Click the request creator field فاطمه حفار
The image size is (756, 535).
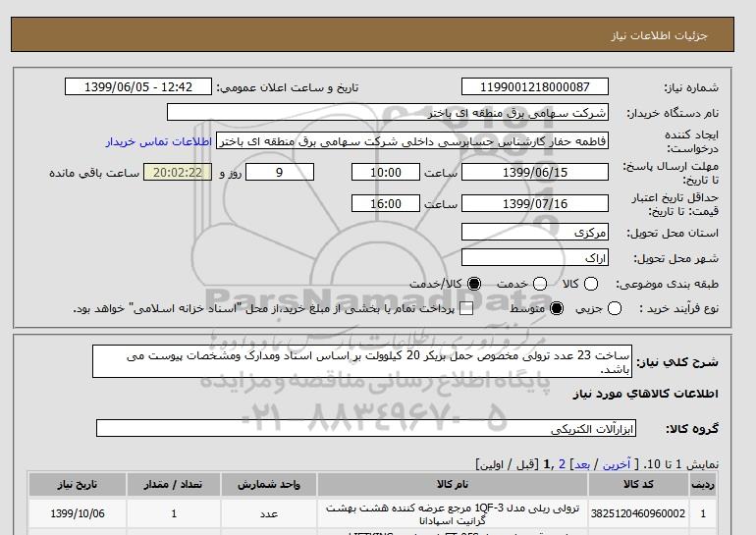click(412, 140)
